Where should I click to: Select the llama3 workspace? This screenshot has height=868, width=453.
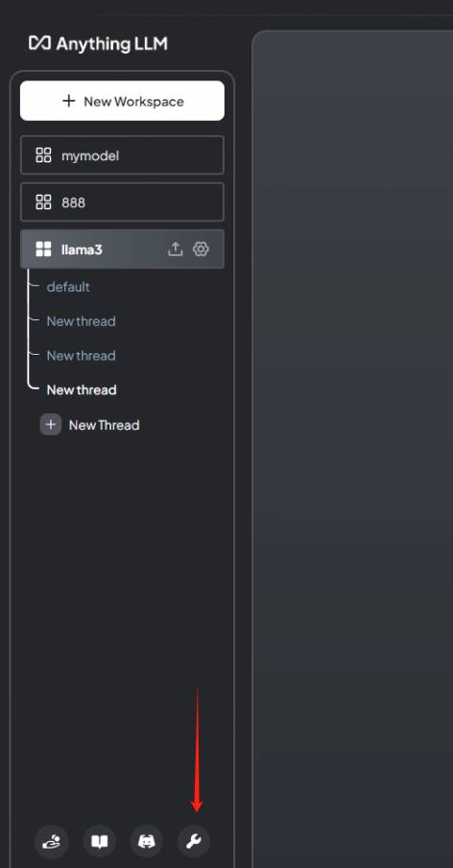coord(123,249)
